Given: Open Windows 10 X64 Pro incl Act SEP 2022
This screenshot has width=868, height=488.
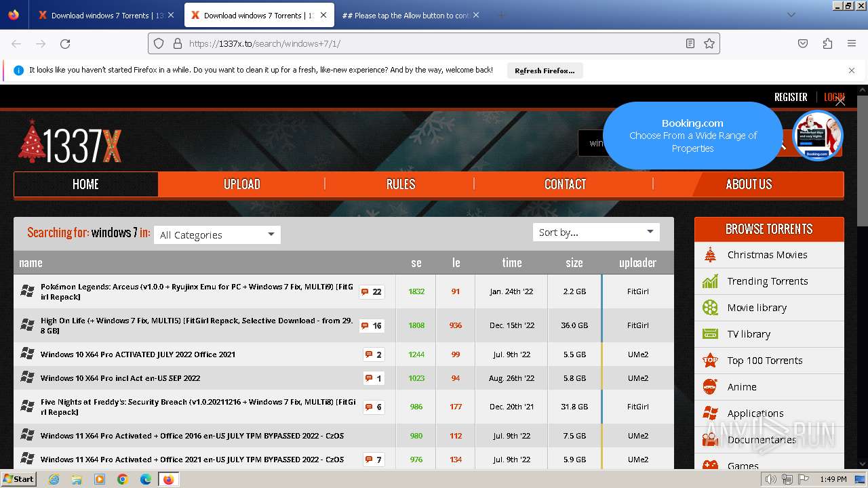Looking at the screenshot, I should point(121,378).
